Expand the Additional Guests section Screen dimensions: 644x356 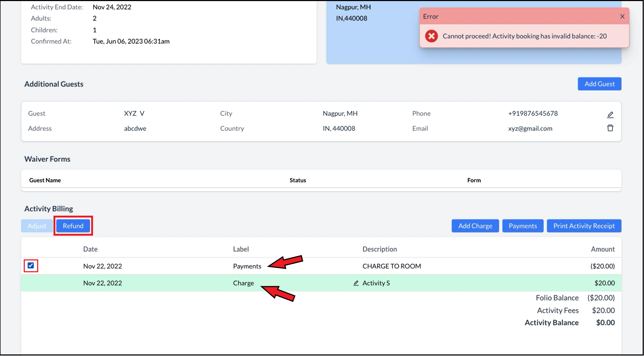coord(54,83)
